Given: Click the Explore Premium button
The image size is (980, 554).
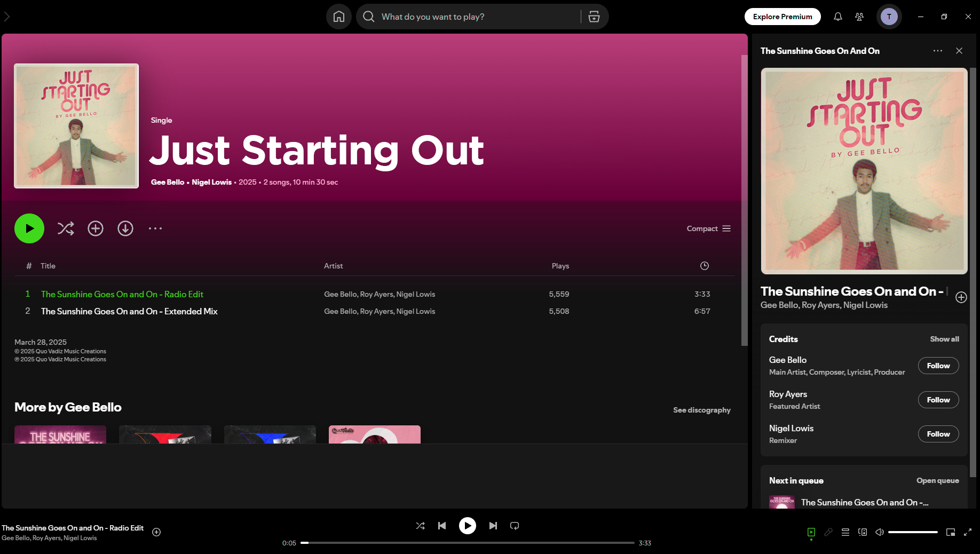Looking at the screenshot, I should tap(783, 17).
